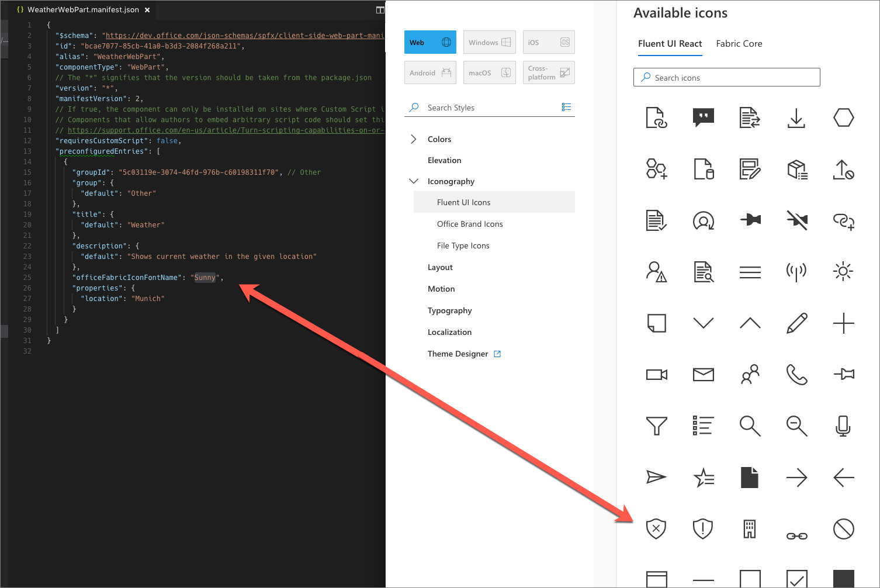Open Fluent UI Icons nav item
Viewport: 880px width, 588px height.
[x=494, y=202]
